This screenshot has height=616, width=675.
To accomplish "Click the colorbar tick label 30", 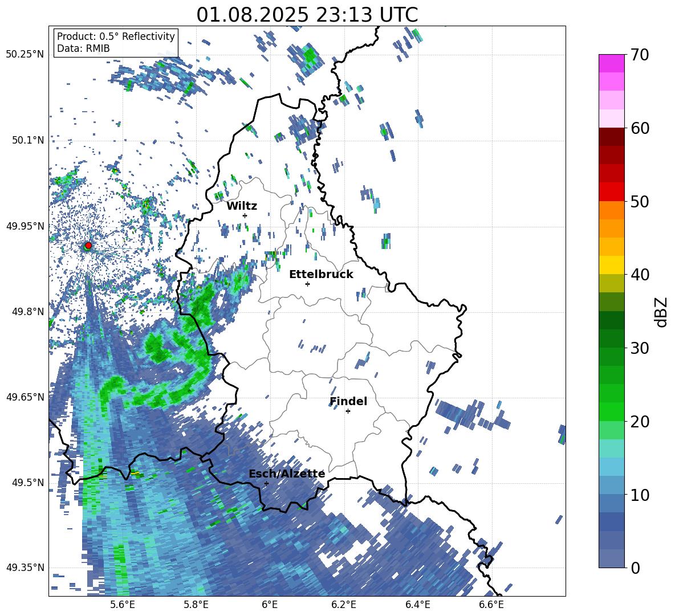I will 640,348.
